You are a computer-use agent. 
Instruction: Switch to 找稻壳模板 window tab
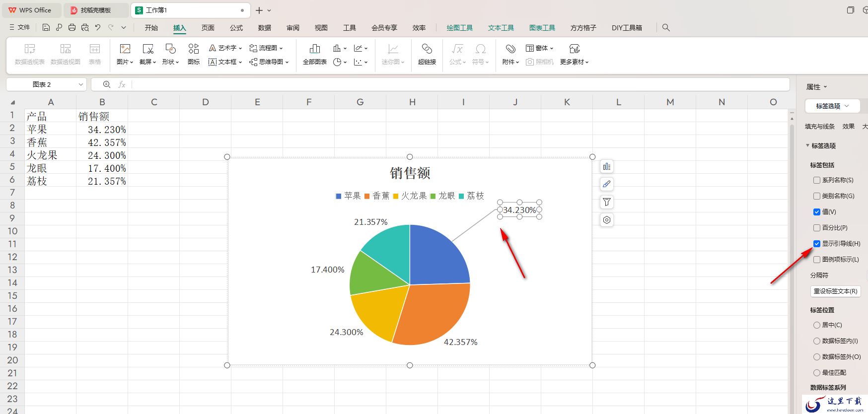(96, 10)
